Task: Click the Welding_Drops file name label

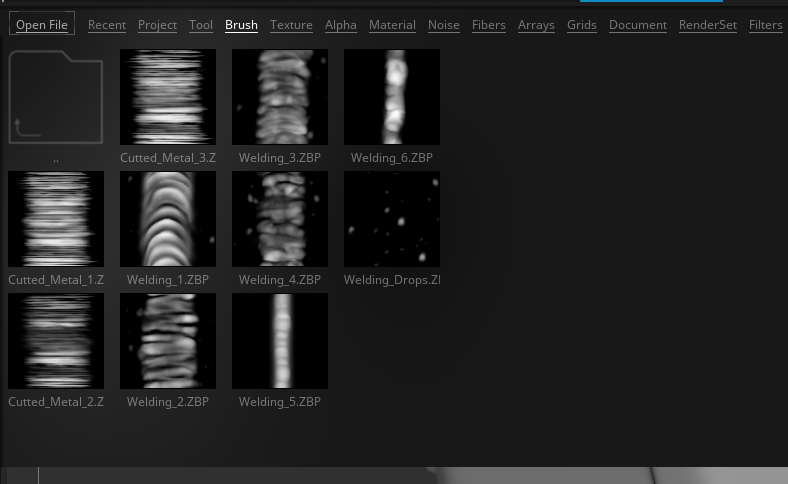Action: [392, 280]
